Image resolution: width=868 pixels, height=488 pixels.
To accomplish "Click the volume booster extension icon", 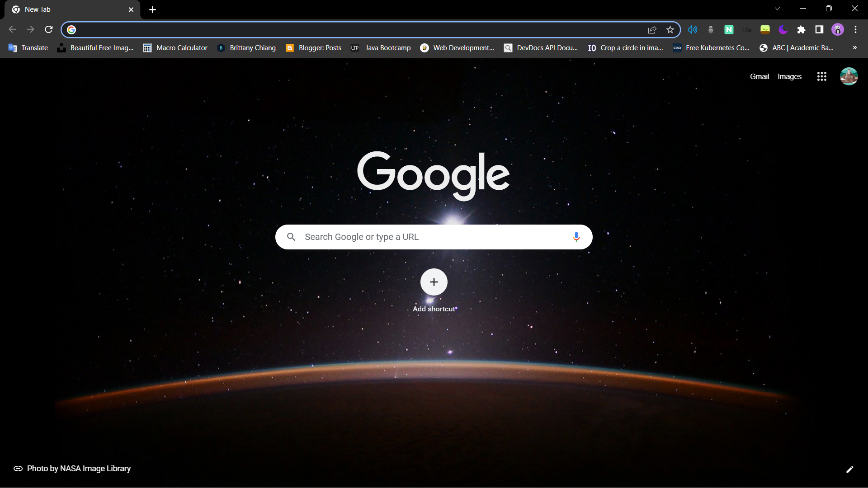I will 692,29.
